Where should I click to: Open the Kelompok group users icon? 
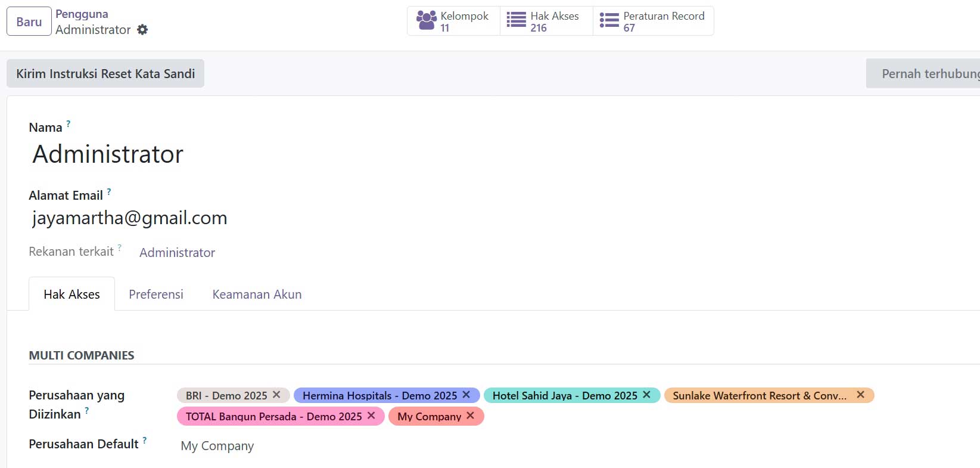427,20
